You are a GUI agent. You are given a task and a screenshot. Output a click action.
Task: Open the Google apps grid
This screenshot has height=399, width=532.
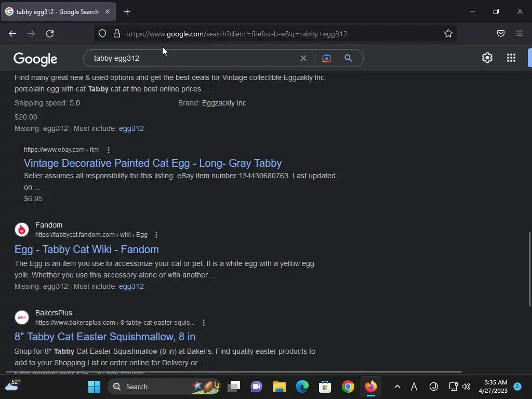(x=511, y=58)
